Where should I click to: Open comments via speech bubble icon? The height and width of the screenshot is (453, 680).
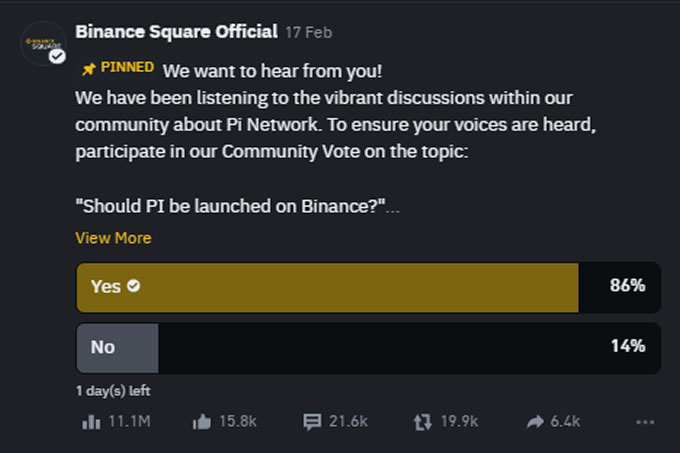pyautogui.click(x=312, y=422)
